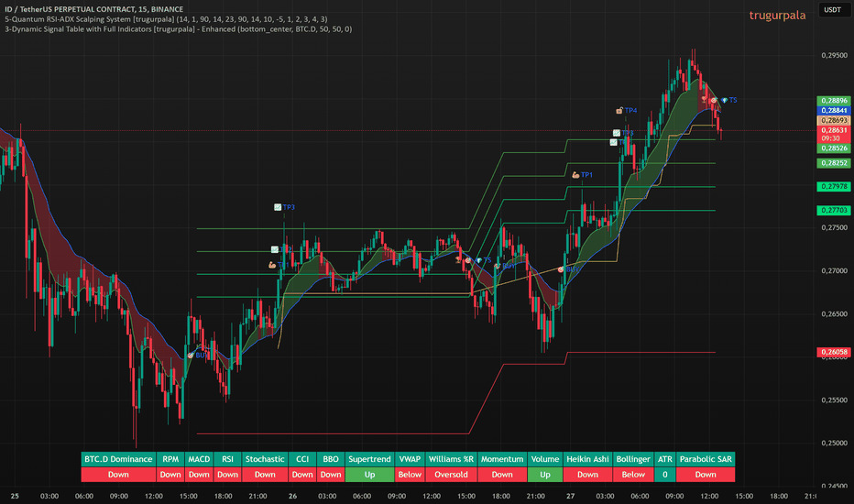Viewport: 854px width, 504px height.
Task: Click the RSI table header
Action: click(227, 459)
